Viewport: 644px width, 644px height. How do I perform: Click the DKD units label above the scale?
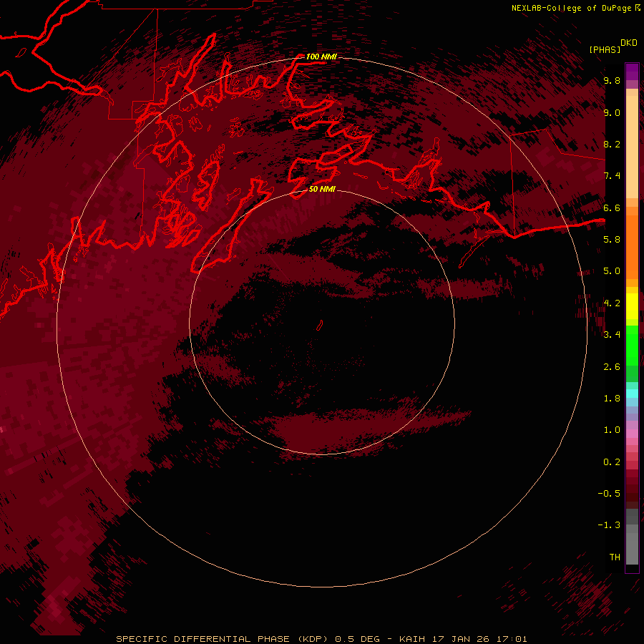pos(628,43)
